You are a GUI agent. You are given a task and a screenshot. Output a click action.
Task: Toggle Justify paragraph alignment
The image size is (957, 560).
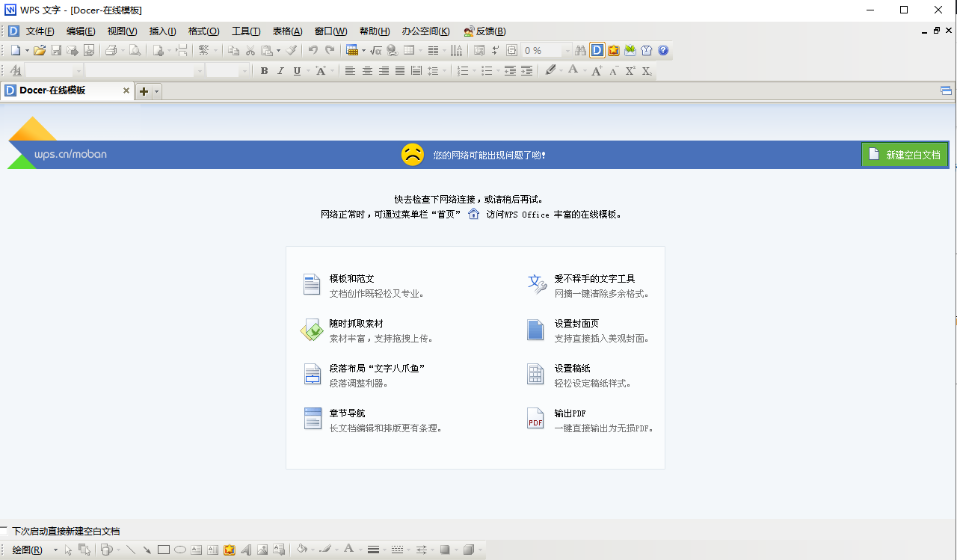pos(400,70)
